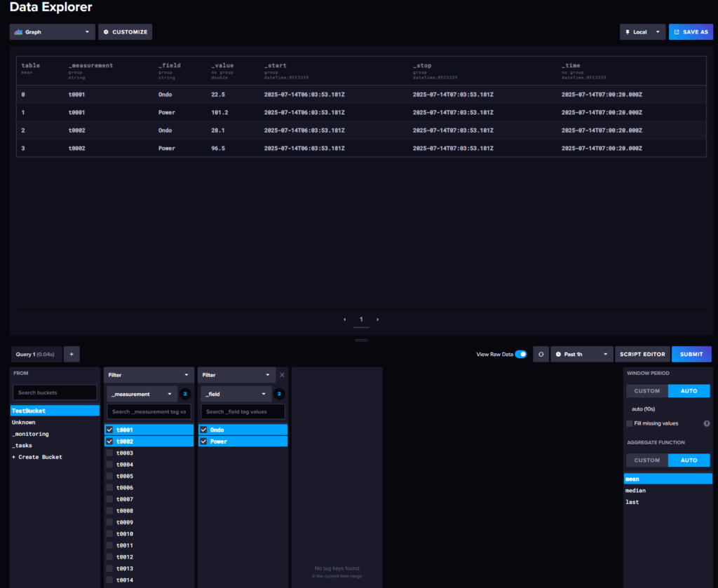Select the Unknown bucket

point(55,422)
